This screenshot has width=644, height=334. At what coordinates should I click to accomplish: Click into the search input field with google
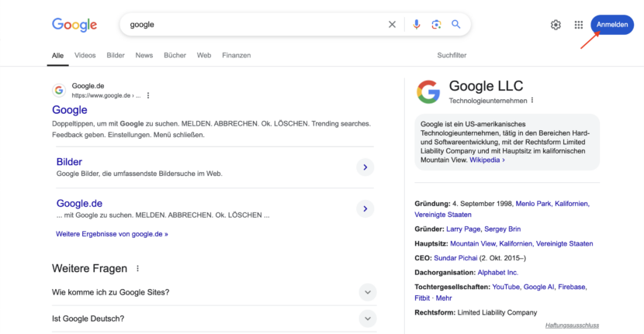(254, 25)
